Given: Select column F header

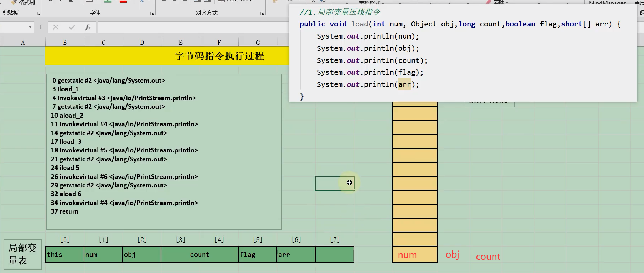Looking at the screenshot, I should [x=219, y=43].
